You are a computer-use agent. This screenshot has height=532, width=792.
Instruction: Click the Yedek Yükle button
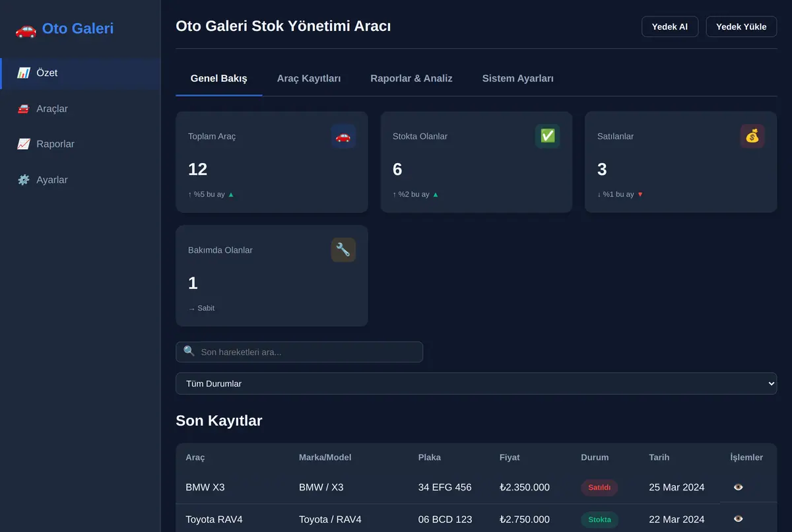(x=741, y=26)
